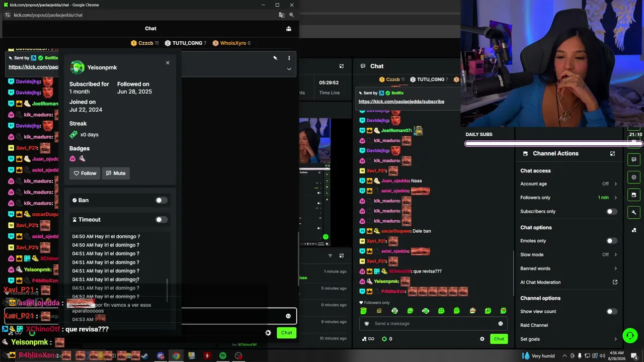Click the pin icon on pinned message

(x=275, y=58)
